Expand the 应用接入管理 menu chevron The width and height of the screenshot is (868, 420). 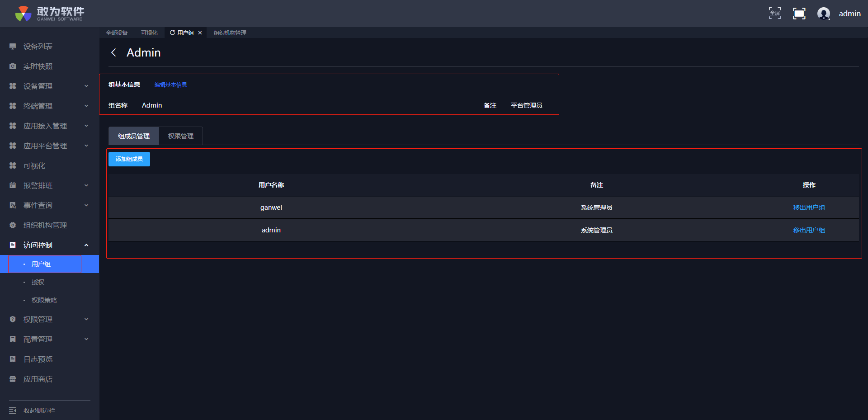pos(86,126)
